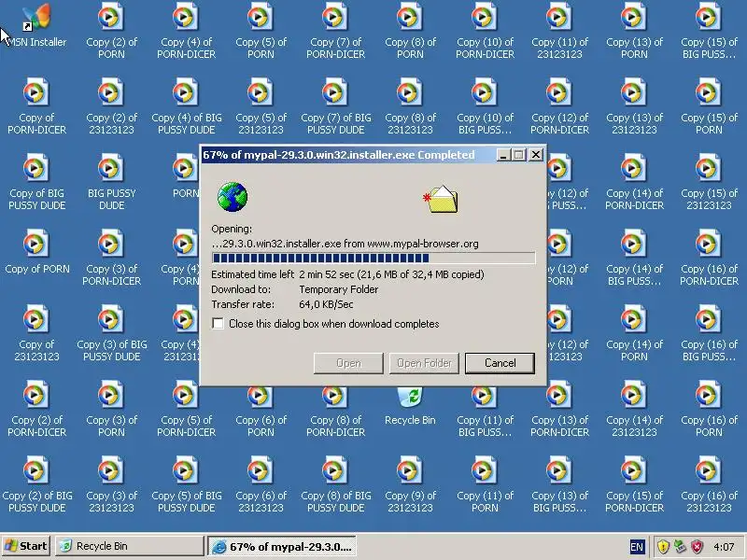Select the Copy (16) of PORN-DICER file
Image resolution: width=747 pixels, height=560 pixels.
coord(709,259)
